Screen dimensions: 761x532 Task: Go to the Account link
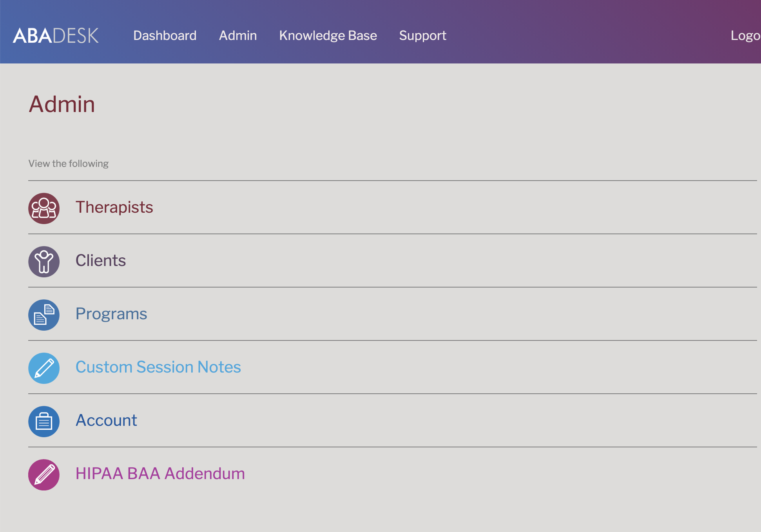pyautogui.click(x=106, y=420)
